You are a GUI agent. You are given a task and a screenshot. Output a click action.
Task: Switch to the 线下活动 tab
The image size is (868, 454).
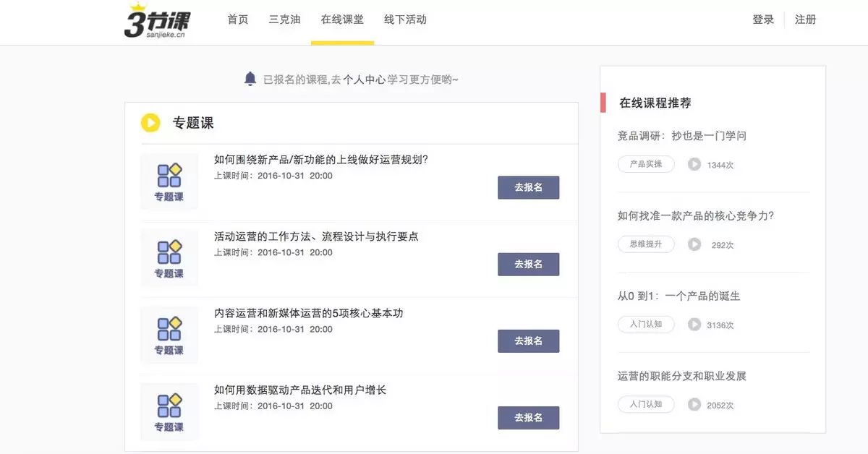coord(405,20)
